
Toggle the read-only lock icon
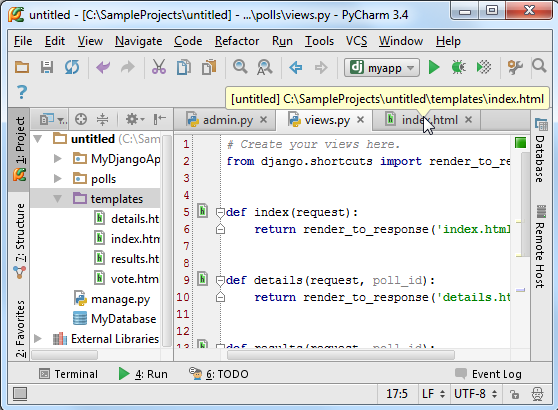click(514, 394)
